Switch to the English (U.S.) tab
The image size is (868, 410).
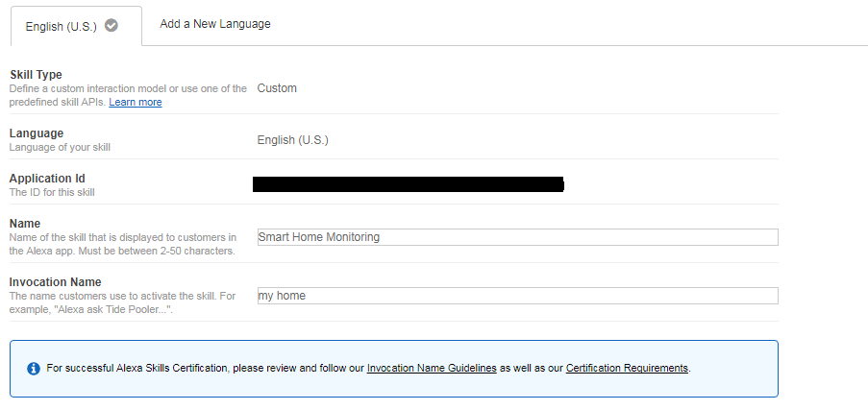click(62, 27)
